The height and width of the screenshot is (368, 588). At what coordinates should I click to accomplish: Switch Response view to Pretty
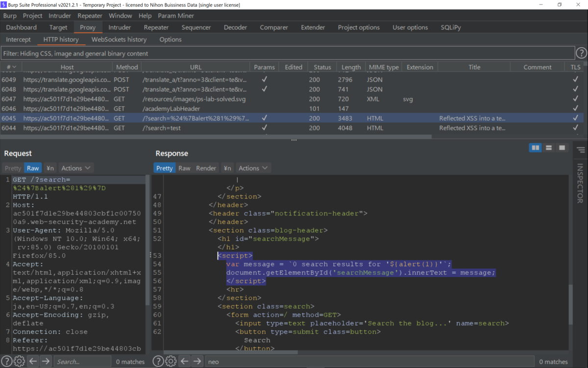tap(165, 168)
